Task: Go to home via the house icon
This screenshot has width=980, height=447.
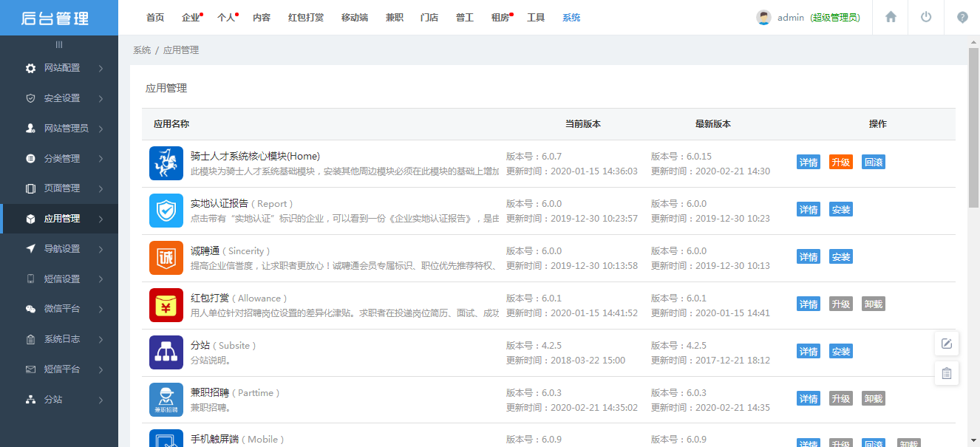Action: (891, 17)
